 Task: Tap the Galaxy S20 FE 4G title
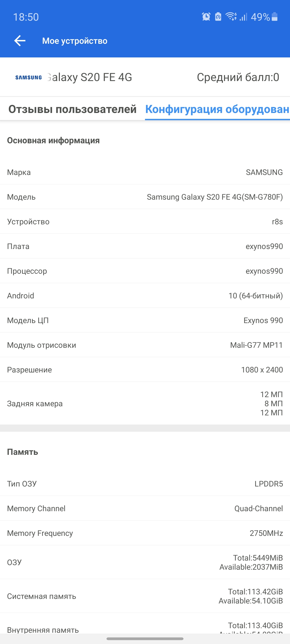coord(90,77)
